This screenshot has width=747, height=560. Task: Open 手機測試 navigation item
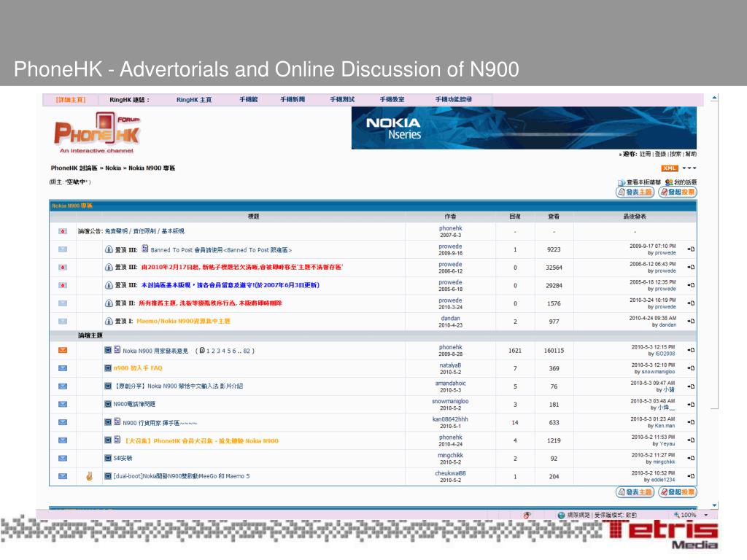pos(342,99)
